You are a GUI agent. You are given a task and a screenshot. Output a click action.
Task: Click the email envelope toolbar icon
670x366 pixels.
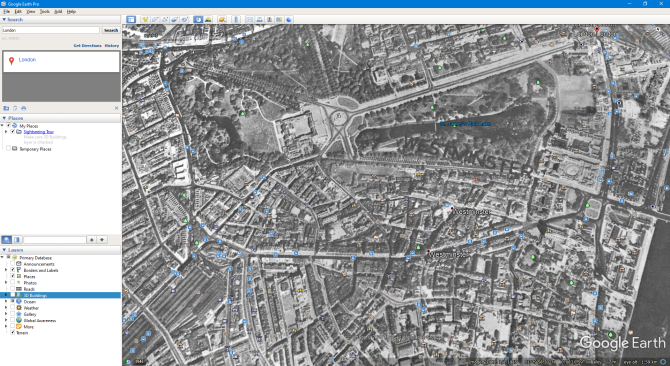click(250, 19)
